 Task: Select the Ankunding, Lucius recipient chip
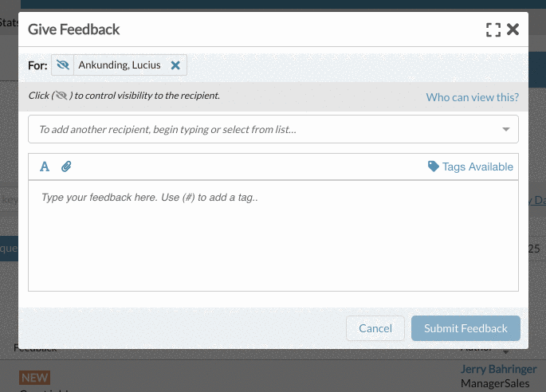(120, 65)
